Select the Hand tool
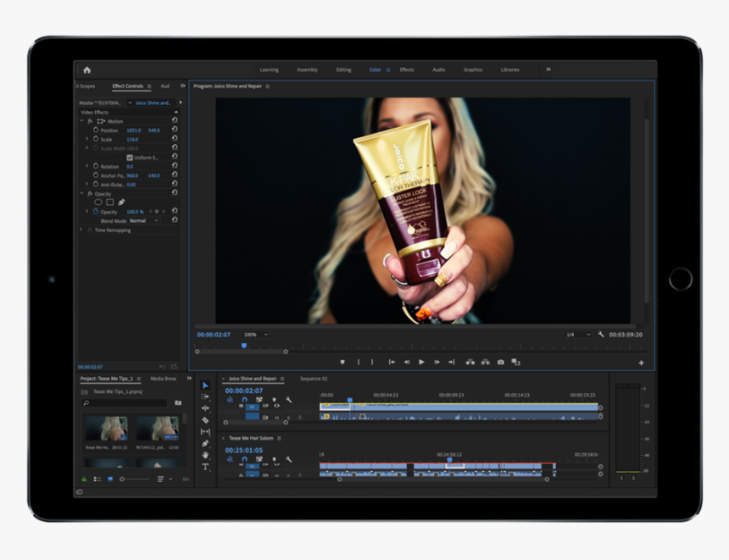729x560 pixels. [205, 455]
